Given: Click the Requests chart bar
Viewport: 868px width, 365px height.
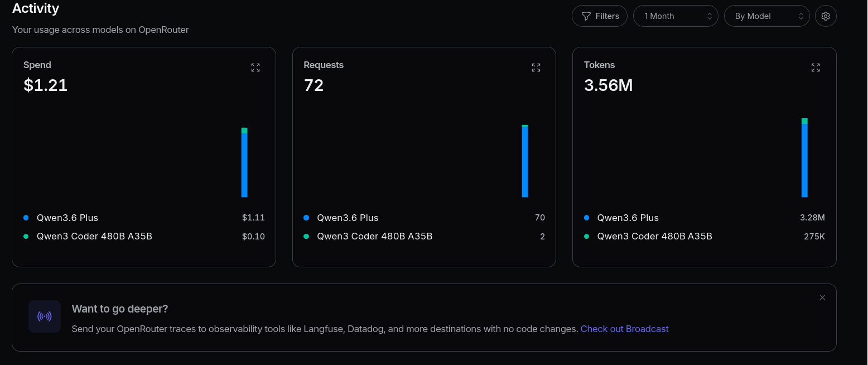Looking at the screenshot, I should coord(525,161).
